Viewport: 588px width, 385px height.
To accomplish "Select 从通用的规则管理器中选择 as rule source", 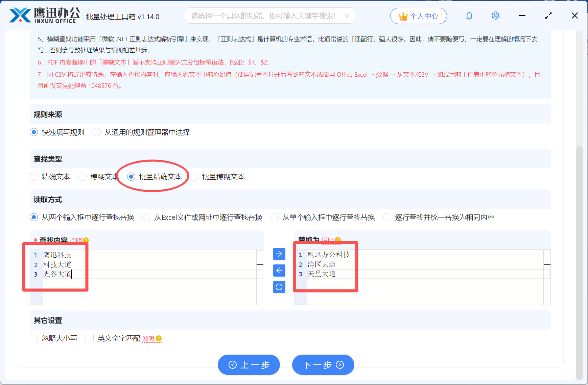I will click(x=96, y=132).
